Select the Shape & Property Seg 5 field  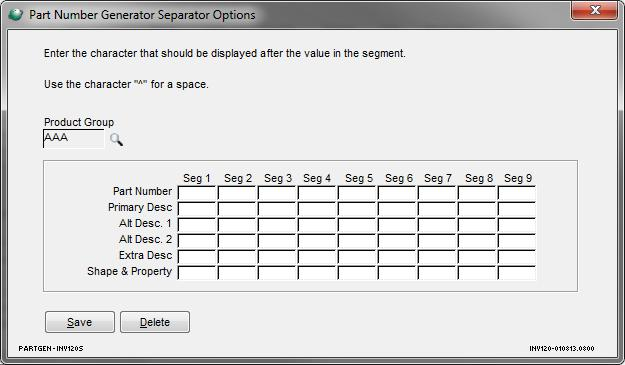357,272
